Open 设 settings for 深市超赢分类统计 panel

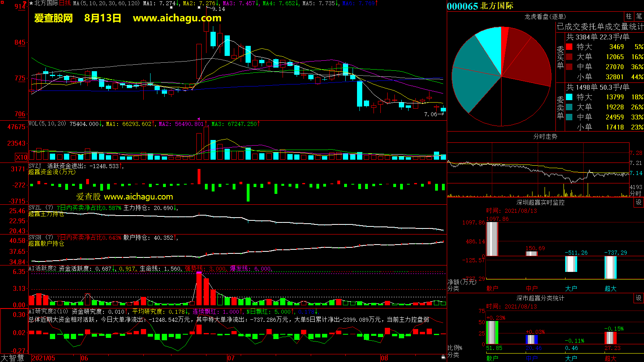[x=639, y=298]
